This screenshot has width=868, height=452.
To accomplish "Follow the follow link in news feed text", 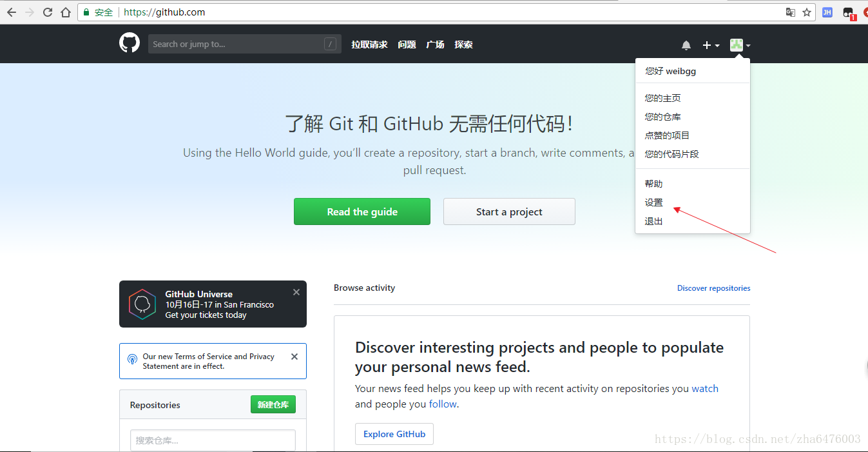I will click(443, 404).
